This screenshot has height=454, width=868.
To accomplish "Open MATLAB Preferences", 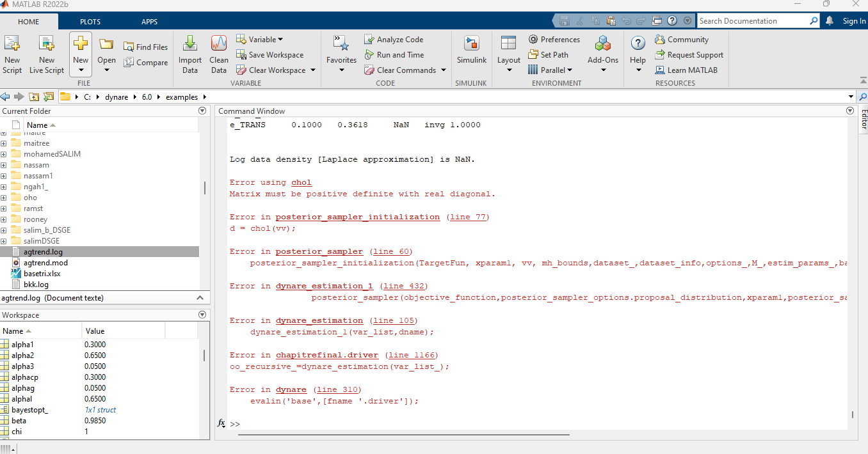I will tap(554, 39).
